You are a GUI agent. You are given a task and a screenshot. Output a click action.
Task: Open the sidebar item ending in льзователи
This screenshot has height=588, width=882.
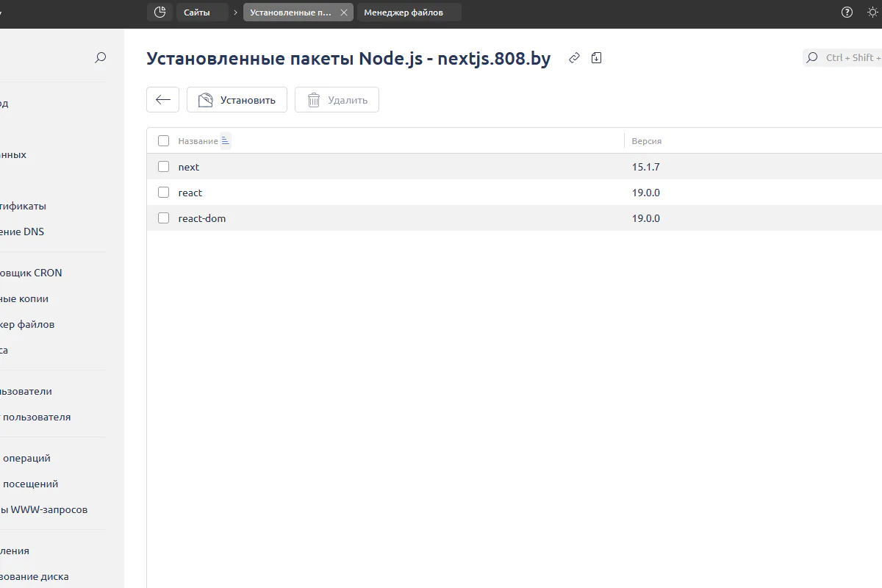tap(26, 391)
